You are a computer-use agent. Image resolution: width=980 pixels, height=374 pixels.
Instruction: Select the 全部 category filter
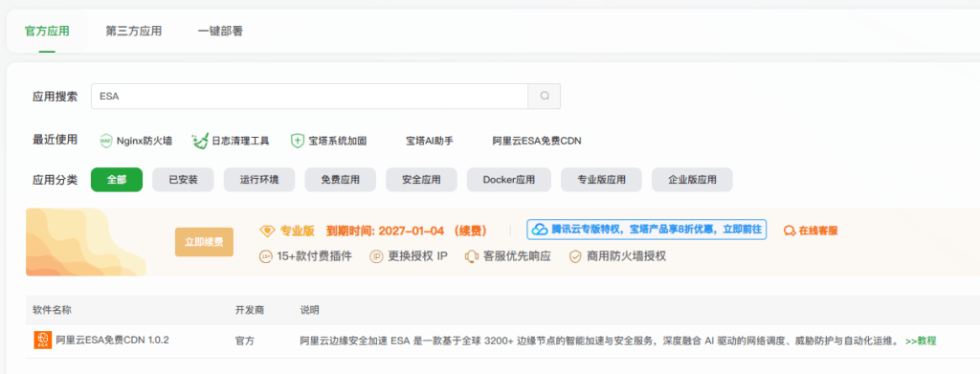[116, 180]
